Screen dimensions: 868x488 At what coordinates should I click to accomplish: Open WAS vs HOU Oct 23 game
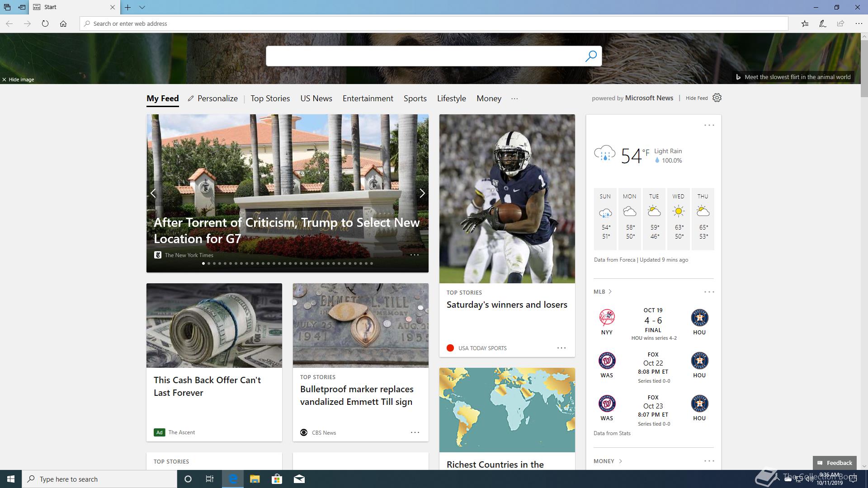coord(653,411)
